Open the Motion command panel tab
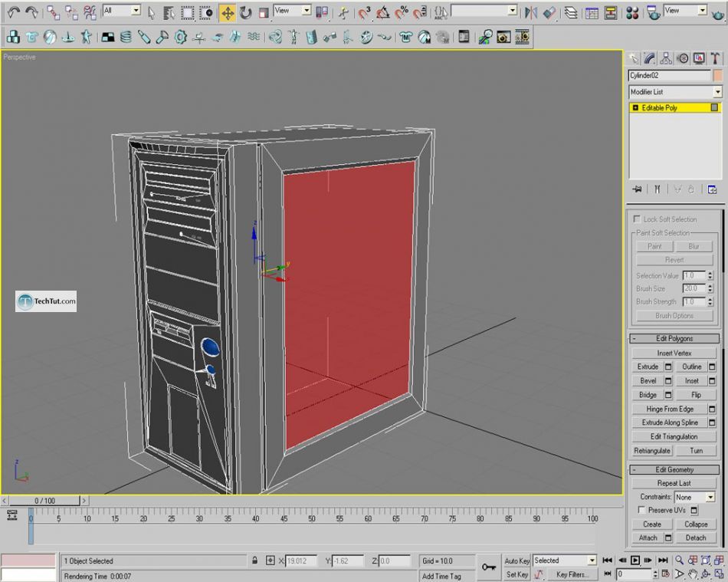Image resolution: width=728 pixels, height=582 pixels. point(682,58)
